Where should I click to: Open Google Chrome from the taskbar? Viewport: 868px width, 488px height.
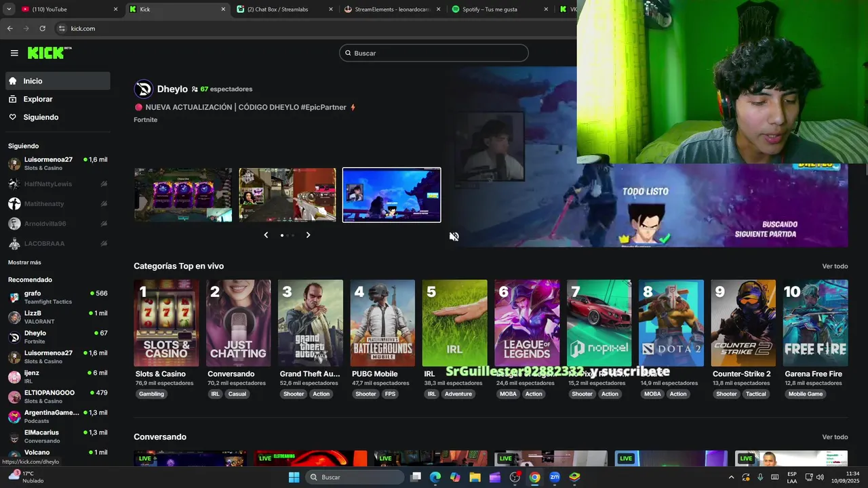tap(535, 477)
